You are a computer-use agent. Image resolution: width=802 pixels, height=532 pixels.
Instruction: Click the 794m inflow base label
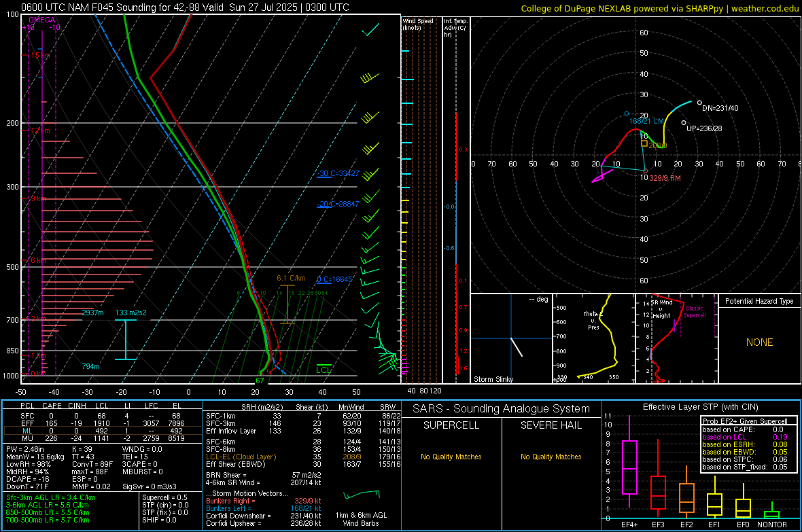pos(90,366)
